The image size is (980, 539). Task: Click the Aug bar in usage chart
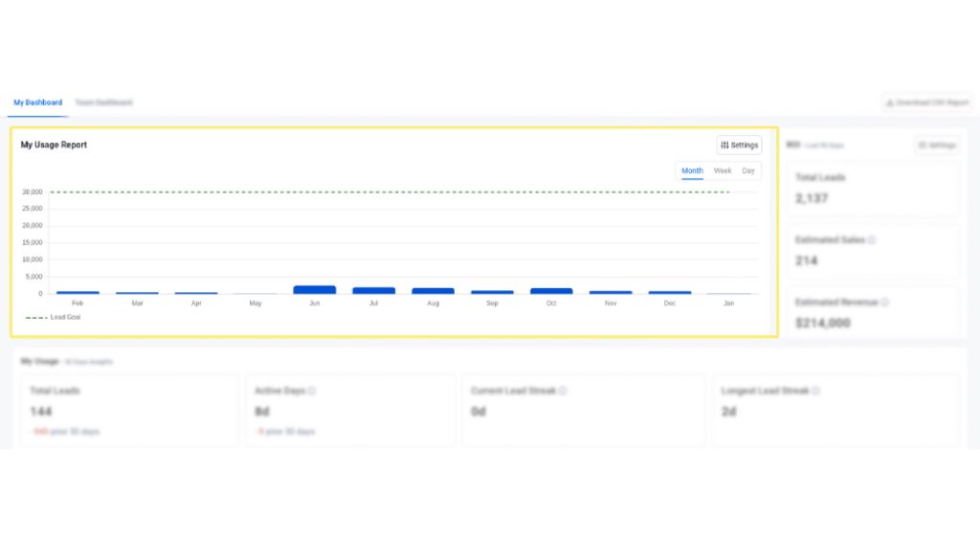point(434,291)
